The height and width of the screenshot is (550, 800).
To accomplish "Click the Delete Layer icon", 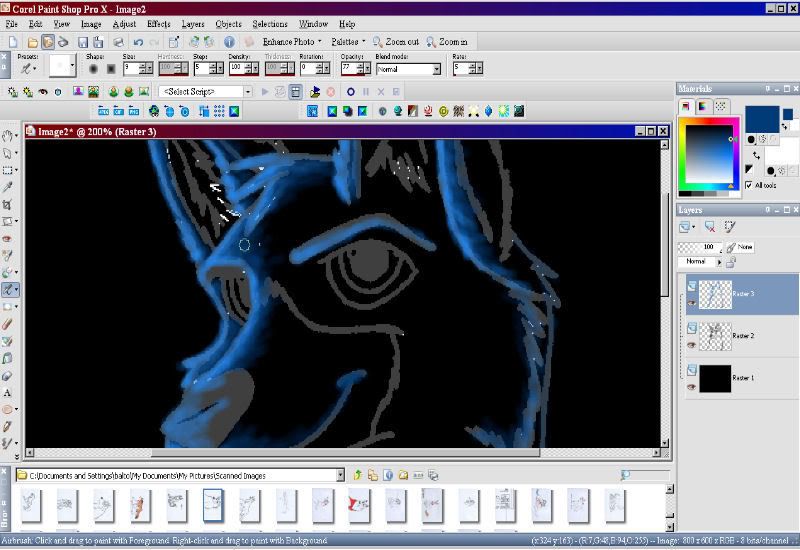I will [709, 227].
